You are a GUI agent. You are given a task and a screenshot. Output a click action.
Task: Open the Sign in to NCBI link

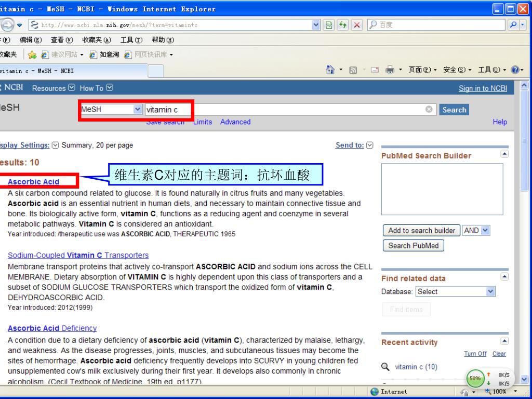483,88
